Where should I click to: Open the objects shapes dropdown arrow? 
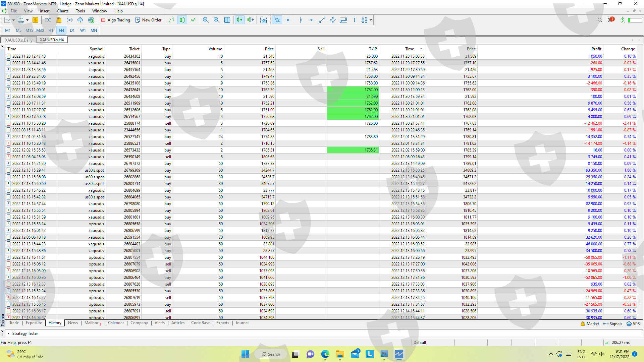371,20
